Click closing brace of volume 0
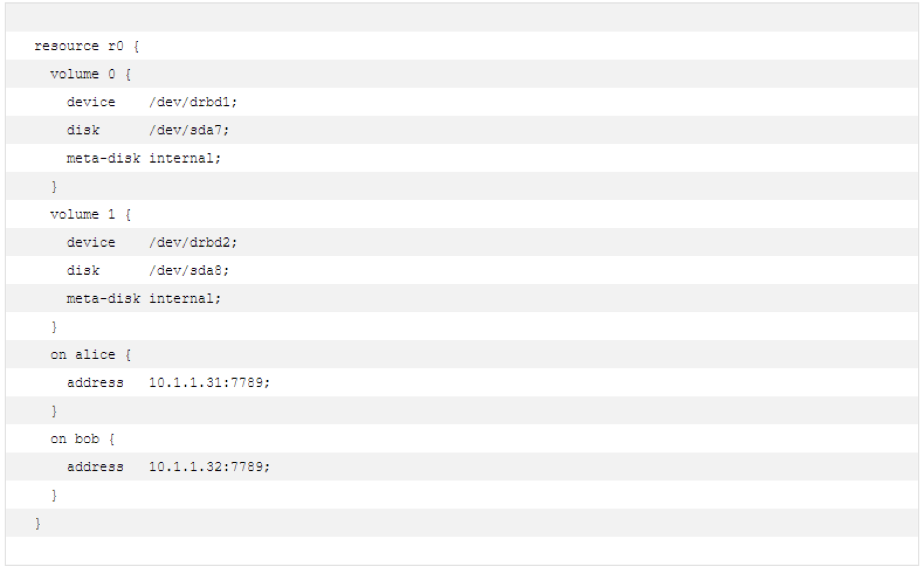This screenshot has height=567, width=924. (54, 187)
